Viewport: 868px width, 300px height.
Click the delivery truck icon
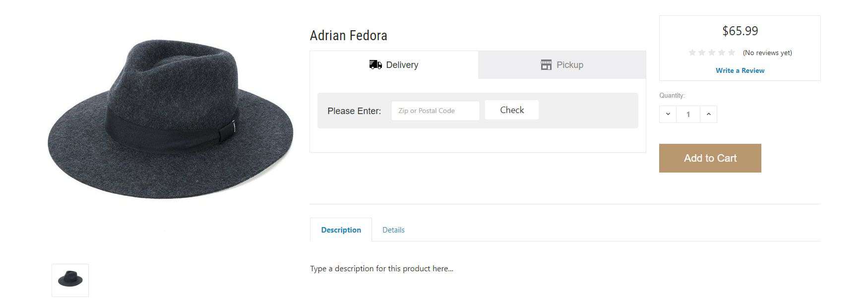[x=375, y=64]
